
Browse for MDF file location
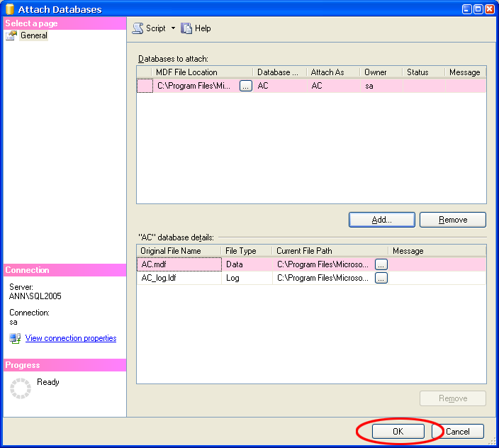[245, 86]
